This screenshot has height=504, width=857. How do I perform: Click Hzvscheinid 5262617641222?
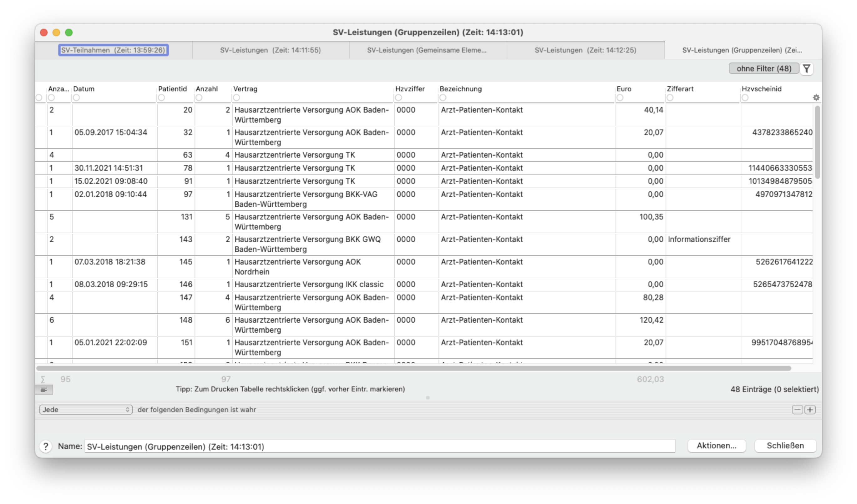pos(784,262)
